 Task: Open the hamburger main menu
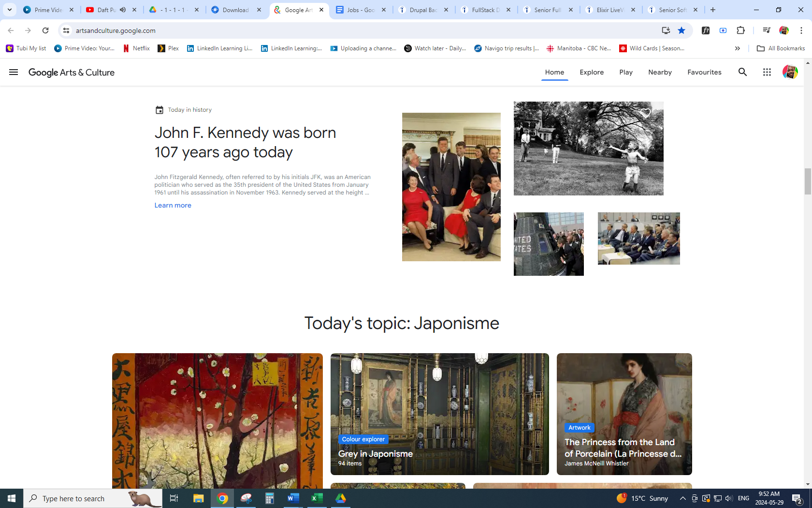14,72
